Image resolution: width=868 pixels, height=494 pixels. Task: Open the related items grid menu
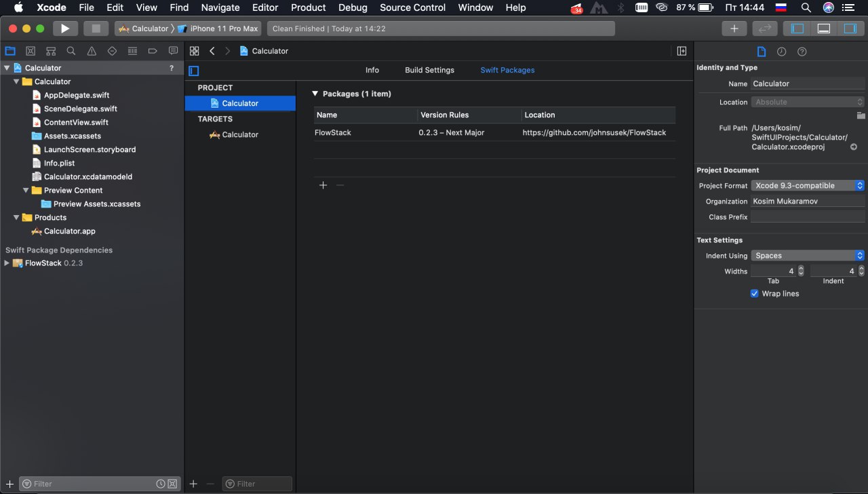(195, 51)
